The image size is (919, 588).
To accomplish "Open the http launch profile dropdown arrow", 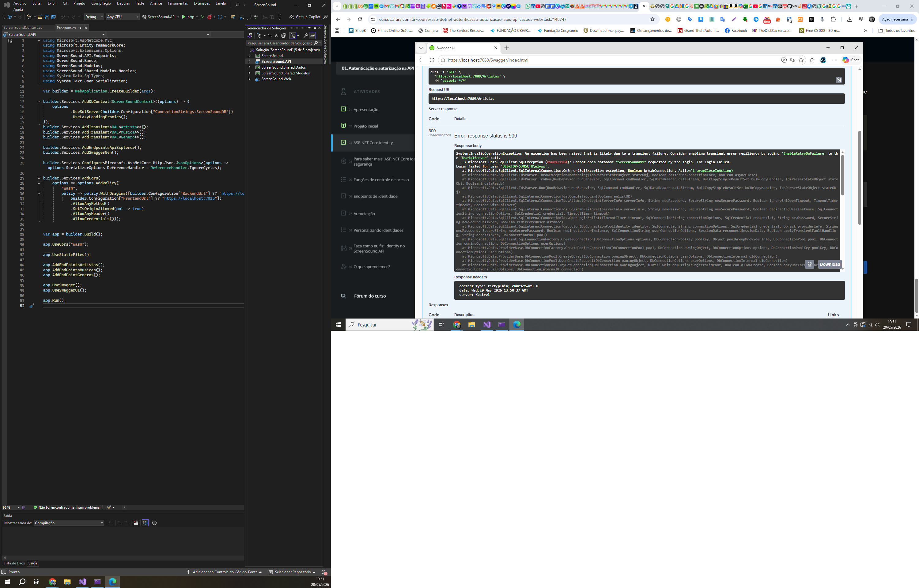I will pos(197,17).
